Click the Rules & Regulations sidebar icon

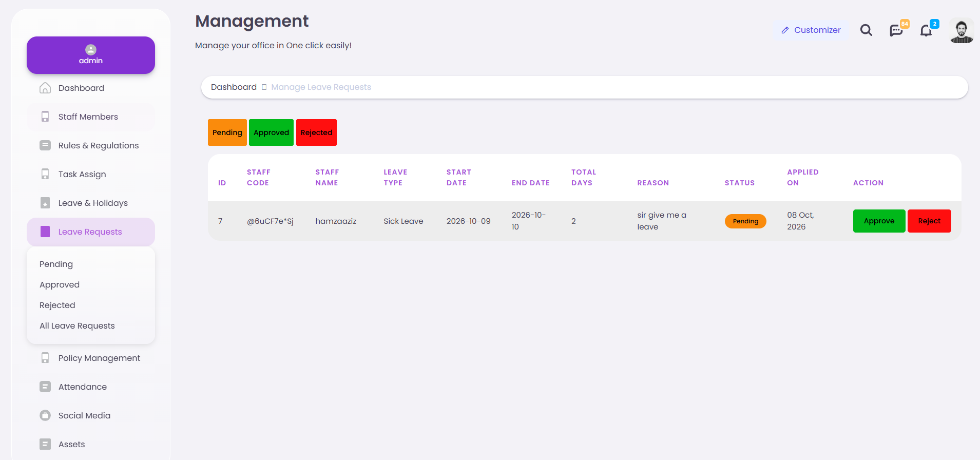click(x=45, y=145)
